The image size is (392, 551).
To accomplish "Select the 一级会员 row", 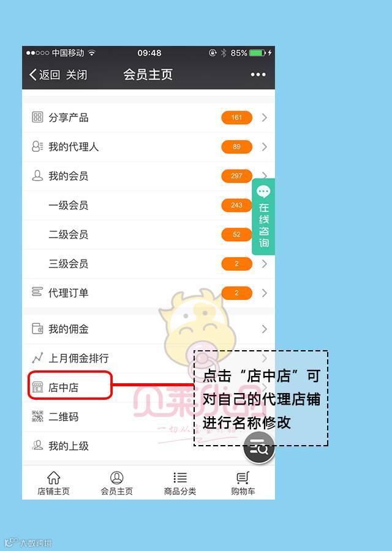I will click(x=148, y=205).
